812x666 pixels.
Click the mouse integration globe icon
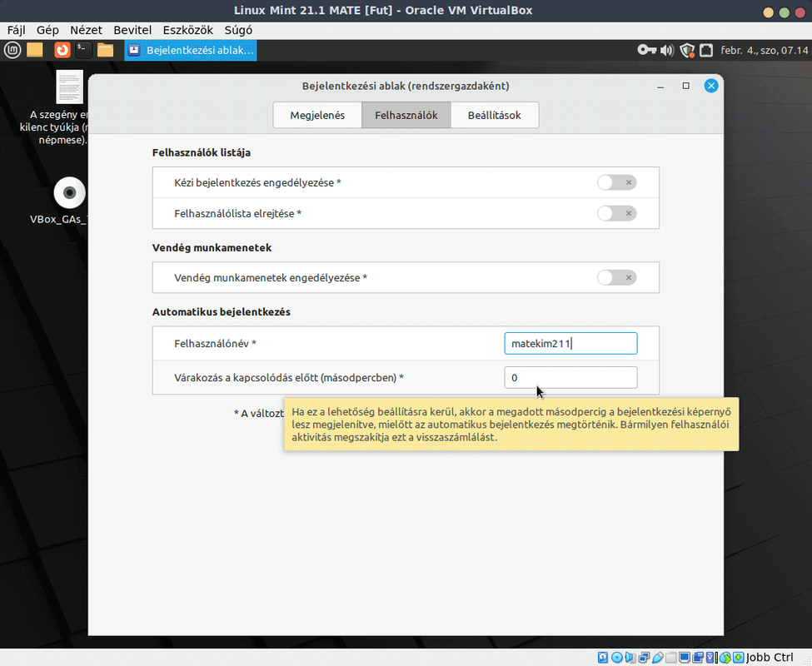(x=725, y=657)
